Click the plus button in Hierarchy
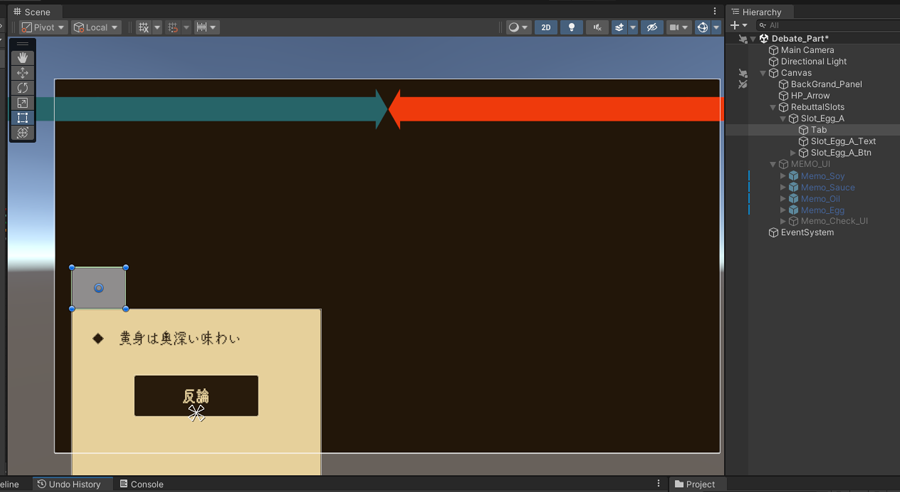Viewport: 900px width, 492px height. pyautogui.click(x=734, y=26)
